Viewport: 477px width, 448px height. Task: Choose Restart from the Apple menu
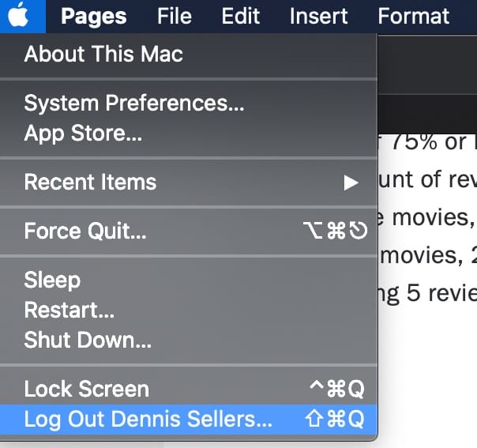69,311
